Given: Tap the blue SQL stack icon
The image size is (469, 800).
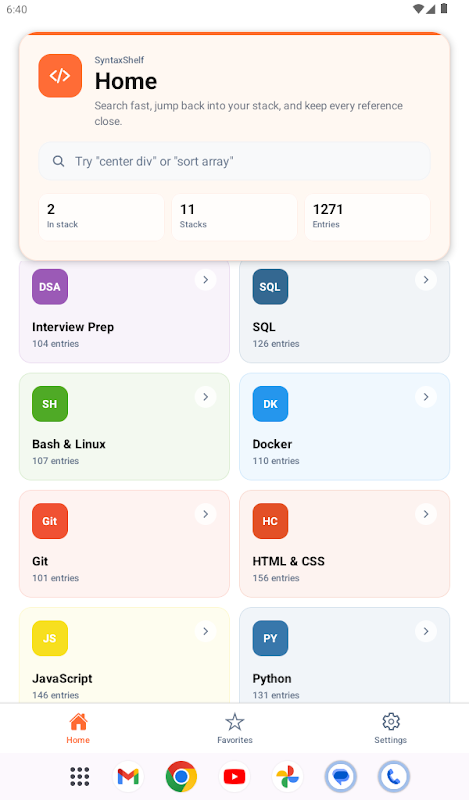Looking at the screenshot, I should pos(270,287).
